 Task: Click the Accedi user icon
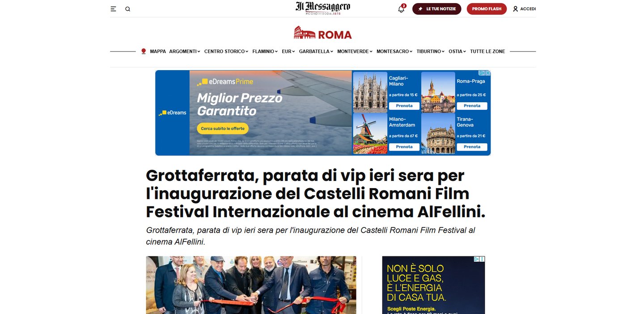pyautogui.click(x=515, y=9)
